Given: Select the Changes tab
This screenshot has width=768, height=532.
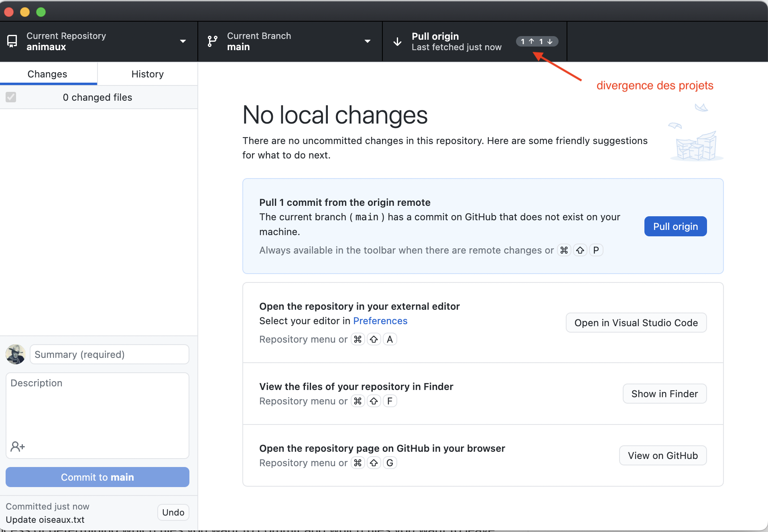Looking at the screenshot, I should (47, 74).
